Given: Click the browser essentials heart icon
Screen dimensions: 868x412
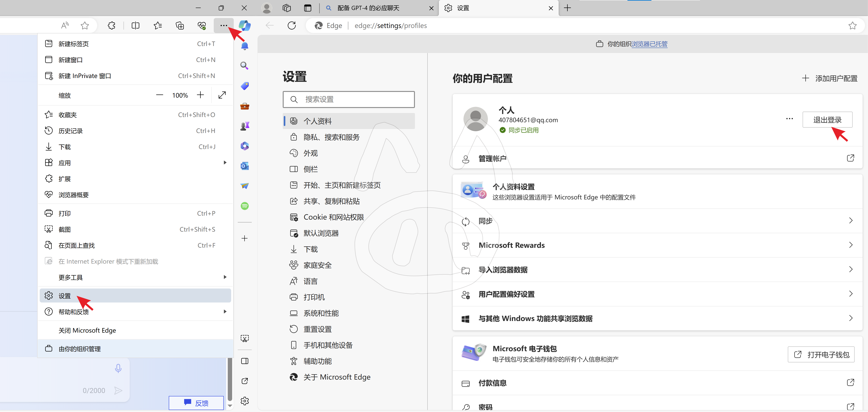Looking at the screenshot, I should tap(202, 26).
